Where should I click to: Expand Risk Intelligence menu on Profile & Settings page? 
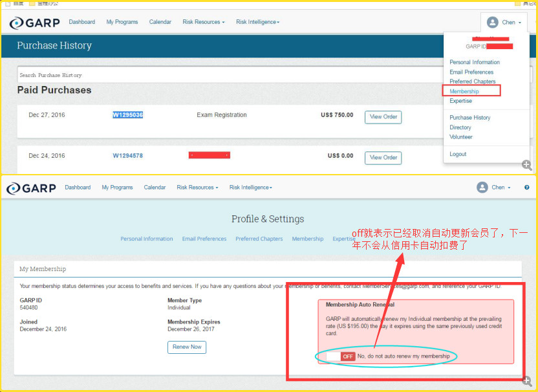[x=251, y=188]
